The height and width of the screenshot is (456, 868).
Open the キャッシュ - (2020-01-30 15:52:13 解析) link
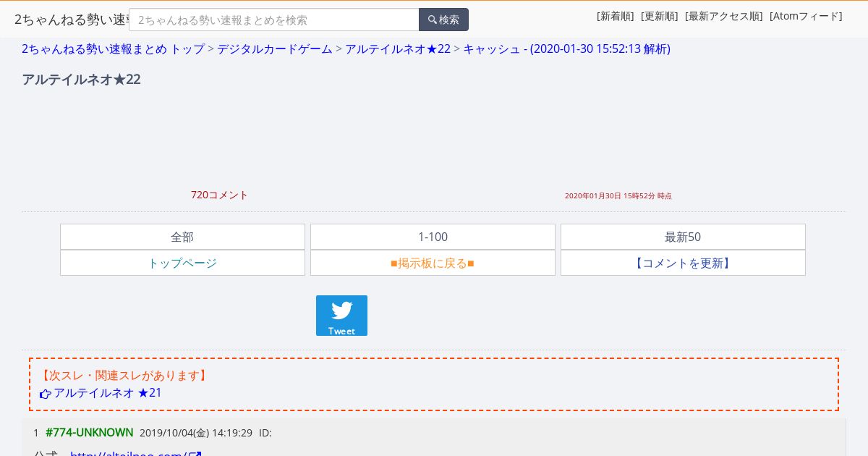(566, 48)
